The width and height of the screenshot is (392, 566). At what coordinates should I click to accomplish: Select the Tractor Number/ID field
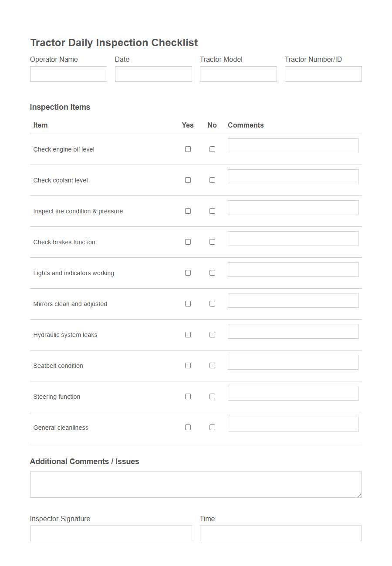[323, 74]
